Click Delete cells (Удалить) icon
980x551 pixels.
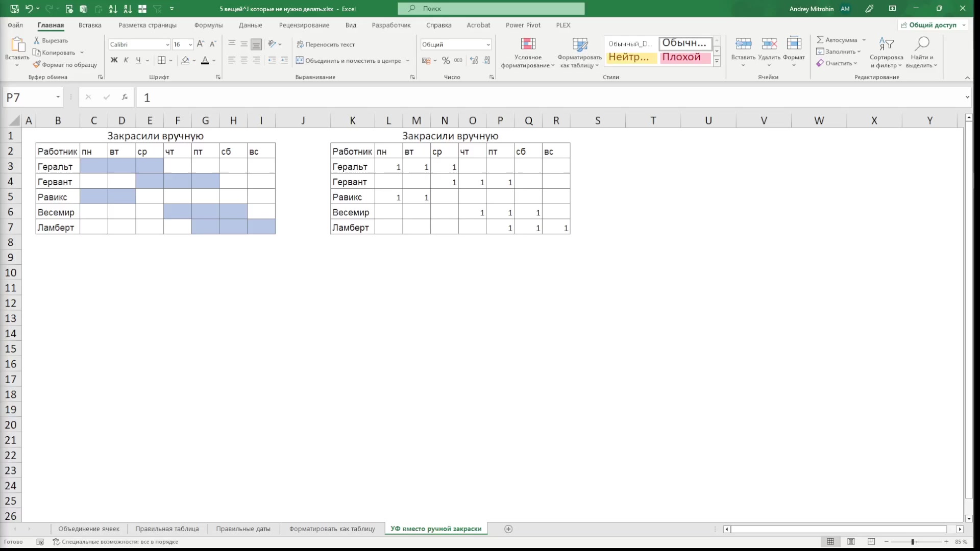769,44
